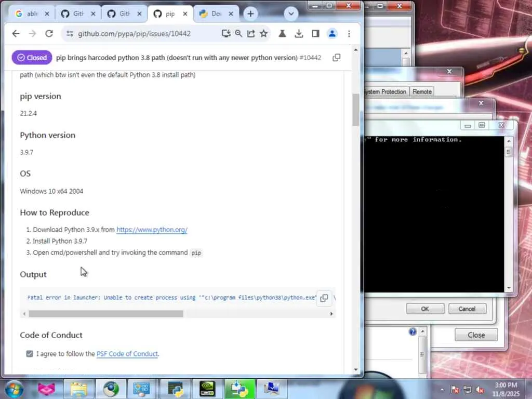Open the Remote tab in System Properties
The height and width of the screenshot is (399, 532).
click(x=422, y=91)
